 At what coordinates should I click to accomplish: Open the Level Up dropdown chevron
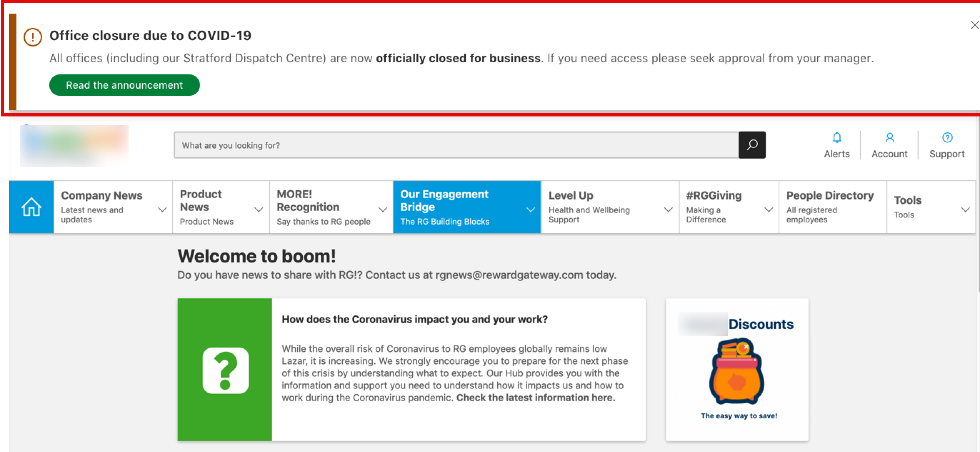pyautogui.click(x=668, y=209)
